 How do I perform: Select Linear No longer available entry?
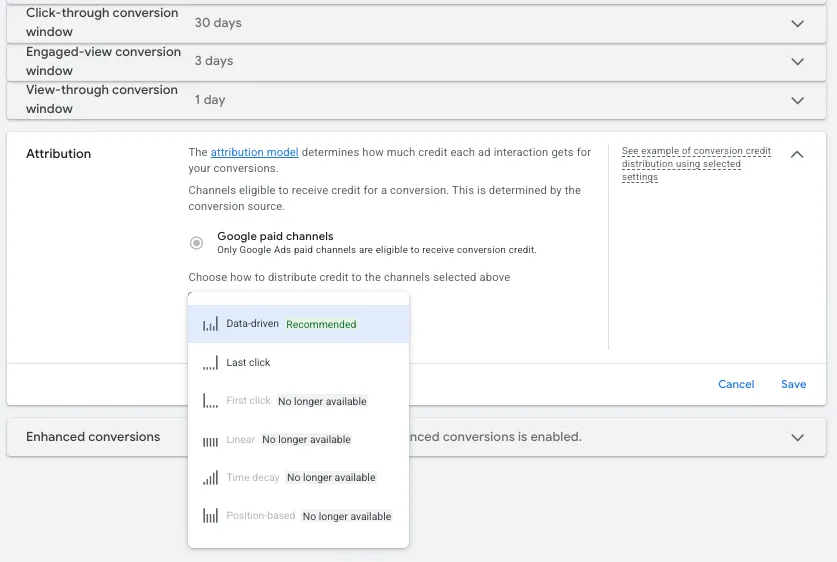tap(298, 439)
